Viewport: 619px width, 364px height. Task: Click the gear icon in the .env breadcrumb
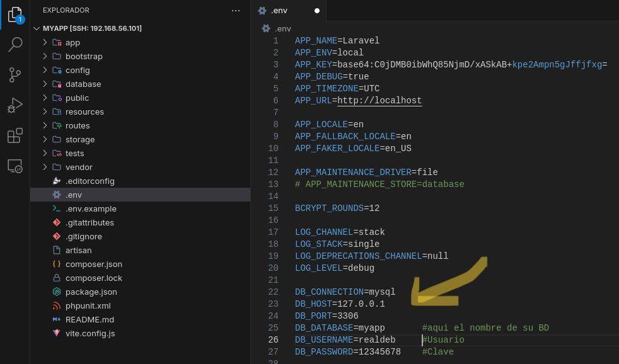(x=266, y=28)
